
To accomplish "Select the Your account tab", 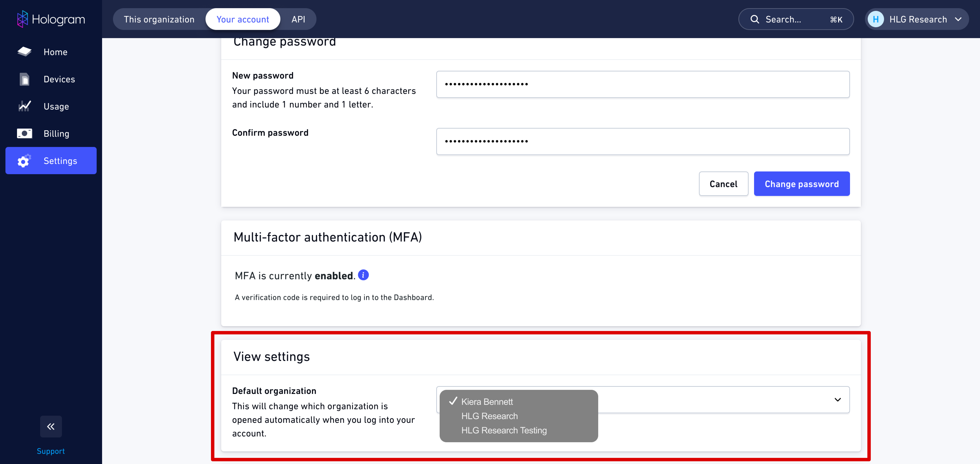I will 243,19.
